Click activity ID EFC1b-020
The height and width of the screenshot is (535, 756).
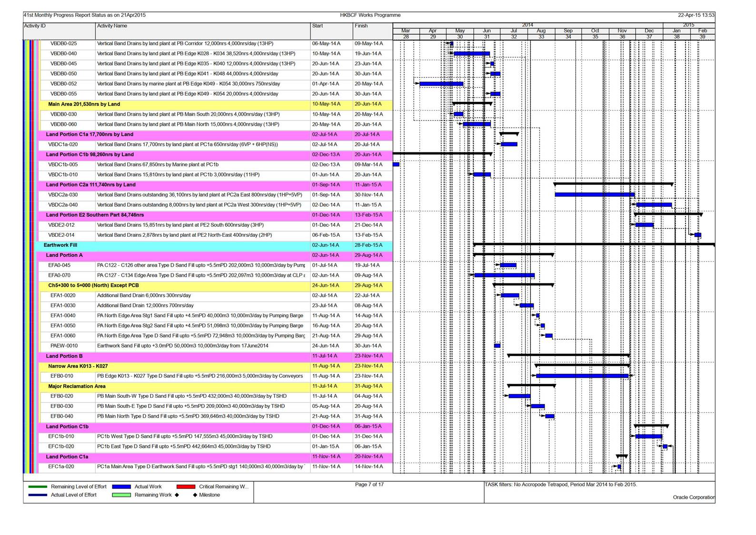[61, 447]
